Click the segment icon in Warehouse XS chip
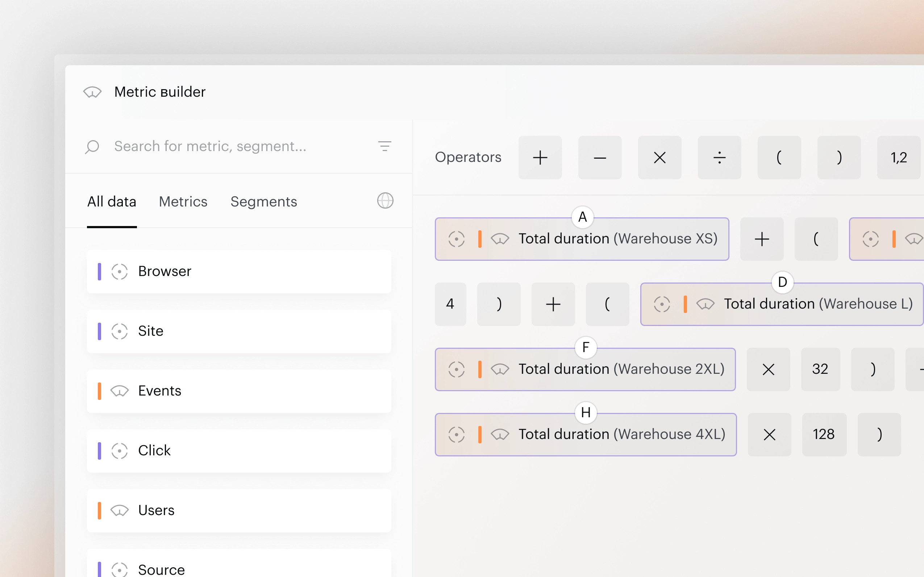Viewport: 924px width, 577px height. pos(457,239)
